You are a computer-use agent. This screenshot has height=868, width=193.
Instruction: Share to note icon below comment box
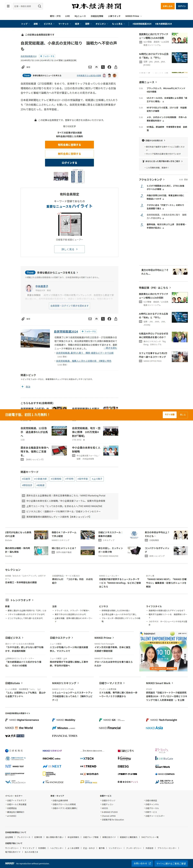pyautogui.click(x=96, y=319)
